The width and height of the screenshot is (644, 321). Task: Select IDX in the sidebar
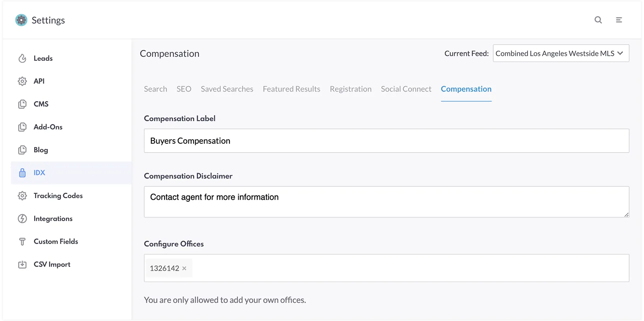coord(71,173)
